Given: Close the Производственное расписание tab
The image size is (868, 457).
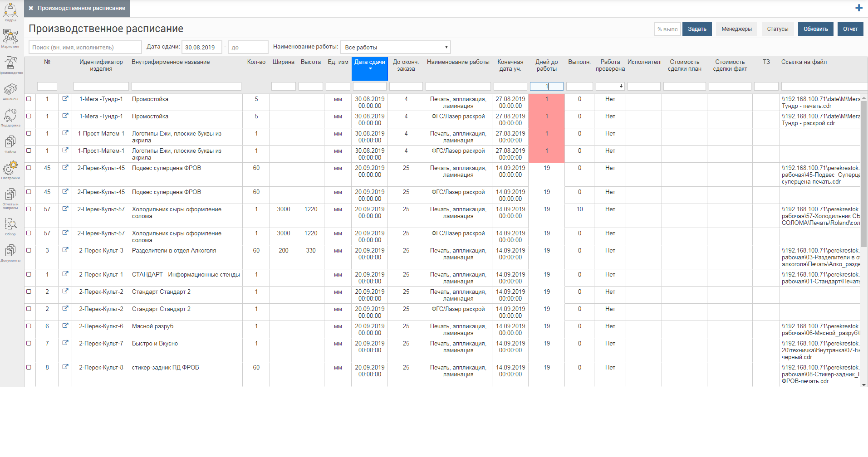Looking at the screenshot, I should click(x=31, y=8).
